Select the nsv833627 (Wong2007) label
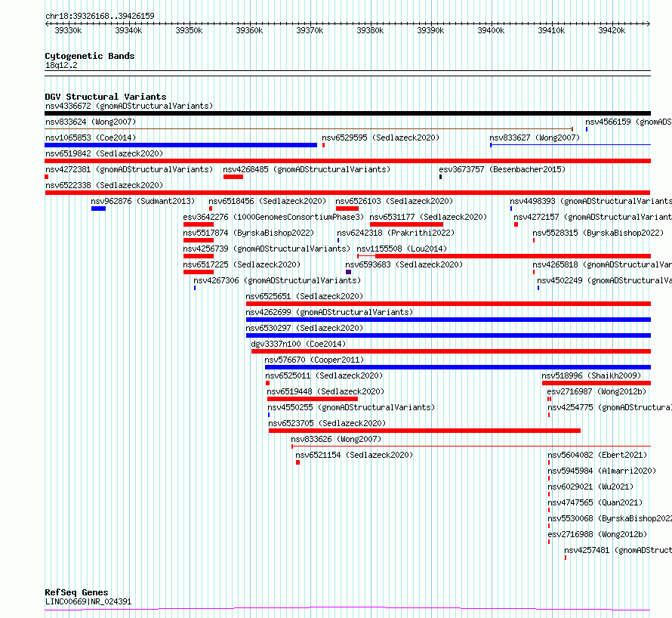This screenshot has height=618, width=672. (x=535, y=138)
